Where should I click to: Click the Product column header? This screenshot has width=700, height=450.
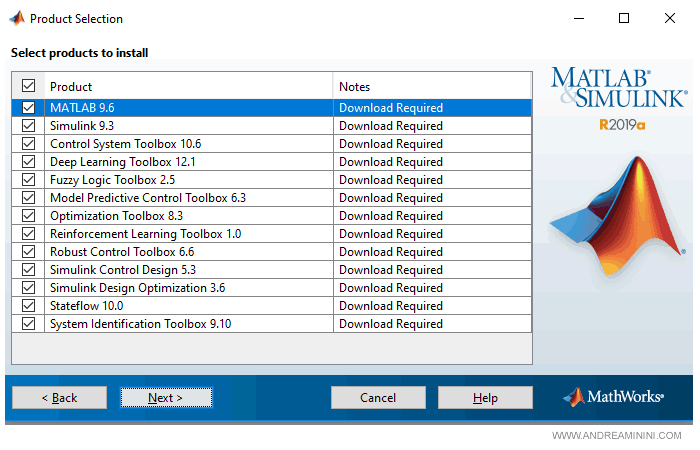coord(189,86)
